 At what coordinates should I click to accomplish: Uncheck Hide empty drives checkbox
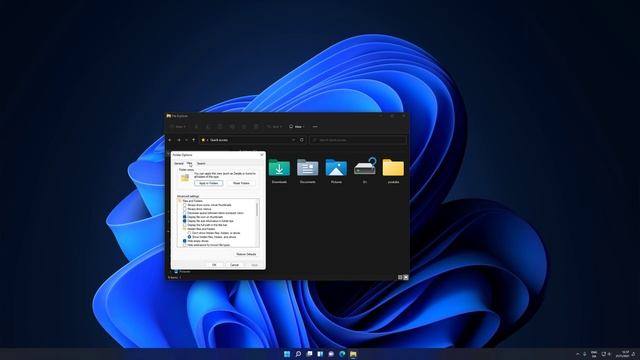184,241
